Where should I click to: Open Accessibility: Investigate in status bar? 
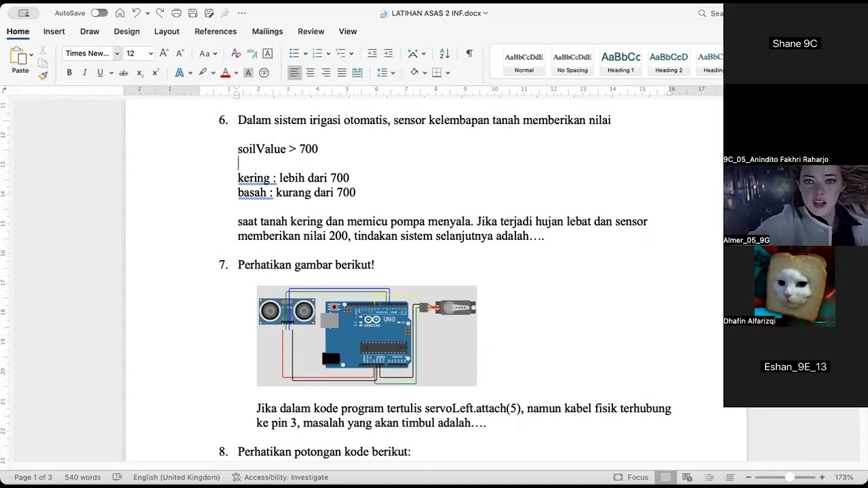280,477
